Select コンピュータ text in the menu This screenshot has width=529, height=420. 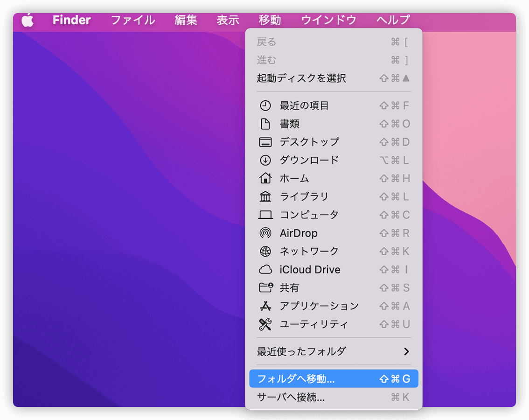[x=309, y=215]
